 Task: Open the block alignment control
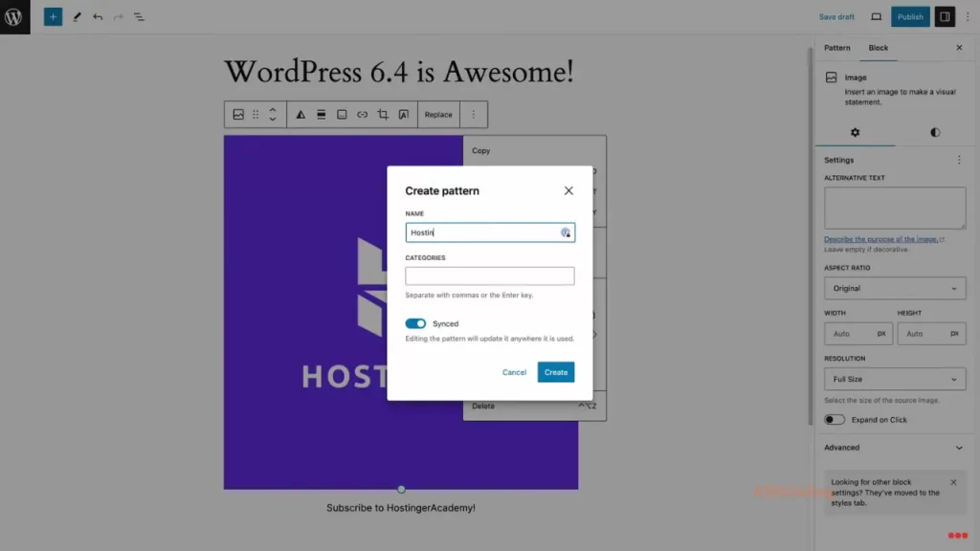click(322, 115)
